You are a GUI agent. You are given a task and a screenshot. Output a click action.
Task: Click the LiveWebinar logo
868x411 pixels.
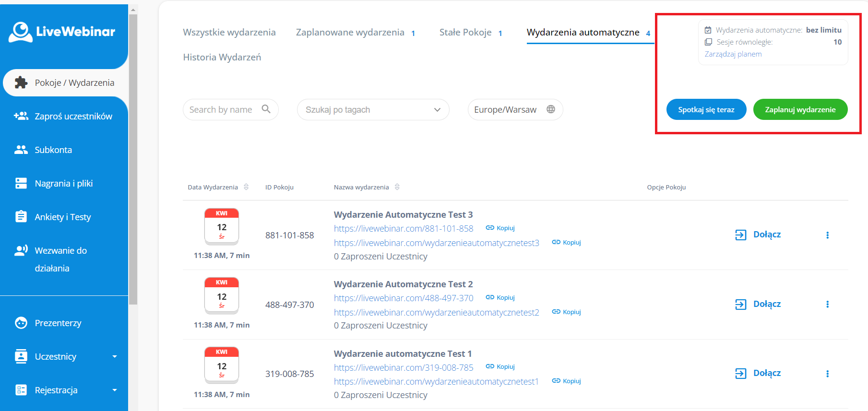[62, 32]
